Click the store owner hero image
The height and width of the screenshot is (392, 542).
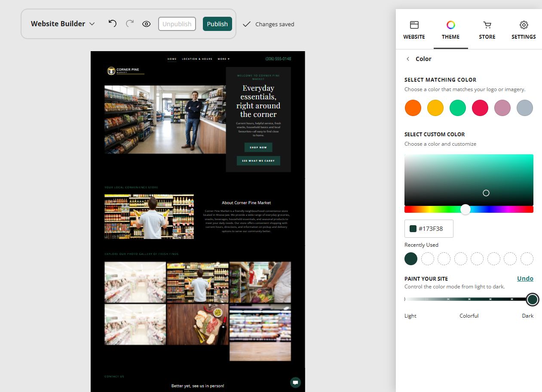165,119
